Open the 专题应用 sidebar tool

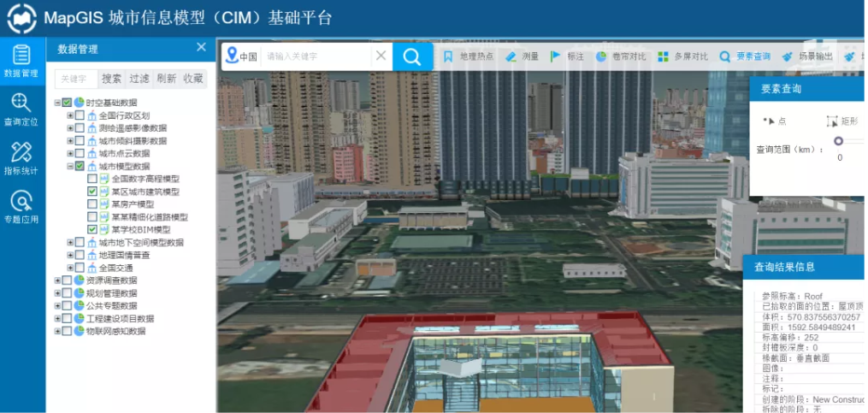point(21,207)
